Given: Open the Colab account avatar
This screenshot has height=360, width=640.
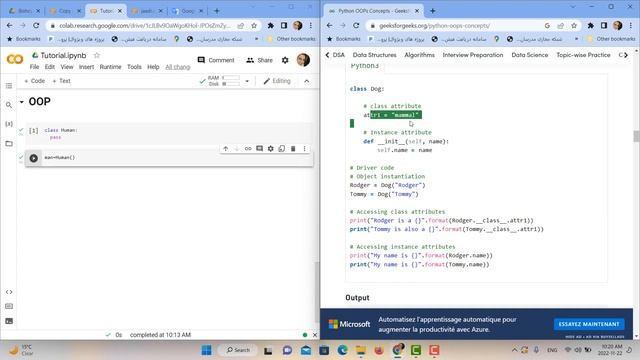Looking at the screenshot, I should tap(303, 60).
